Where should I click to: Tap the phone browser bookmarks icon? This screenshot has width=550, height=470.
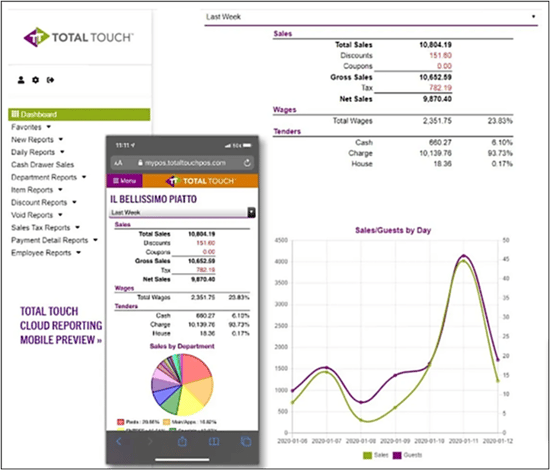214,442
